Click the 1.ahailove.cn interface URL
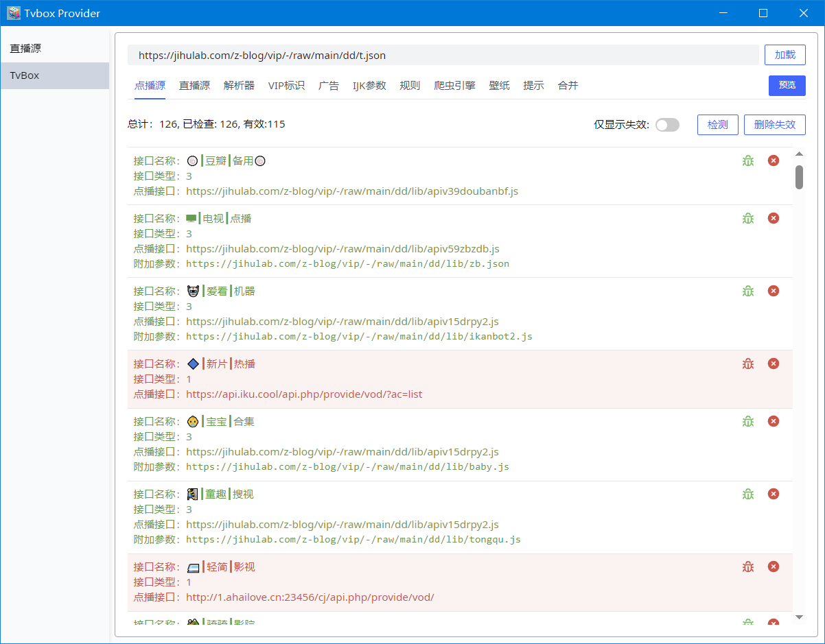Image resolution: width=825 pixels, height=644 pixels. (x=310, y=597)
